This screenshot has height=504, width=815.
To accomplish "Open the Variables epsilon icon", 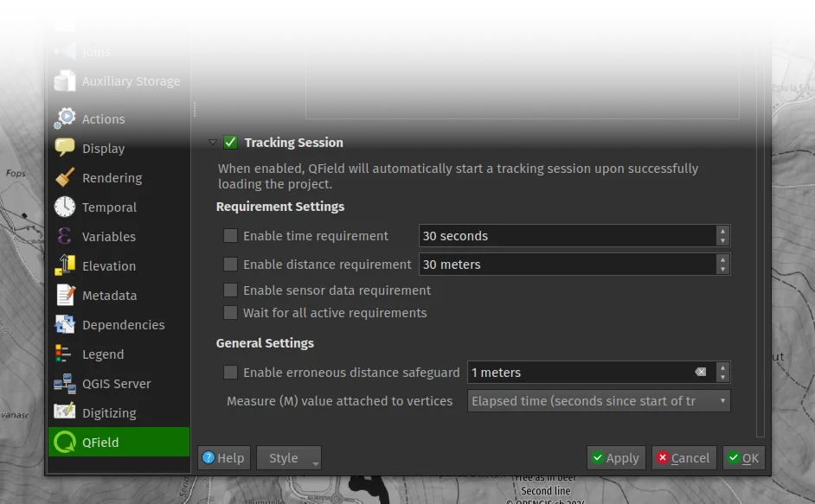I will pos(65,237).
